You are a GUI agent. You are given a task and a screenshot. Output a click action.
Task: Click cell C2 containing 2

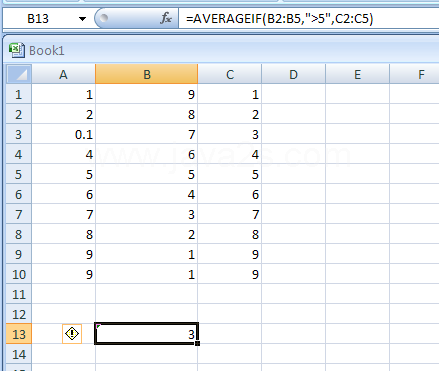(230, 114)
